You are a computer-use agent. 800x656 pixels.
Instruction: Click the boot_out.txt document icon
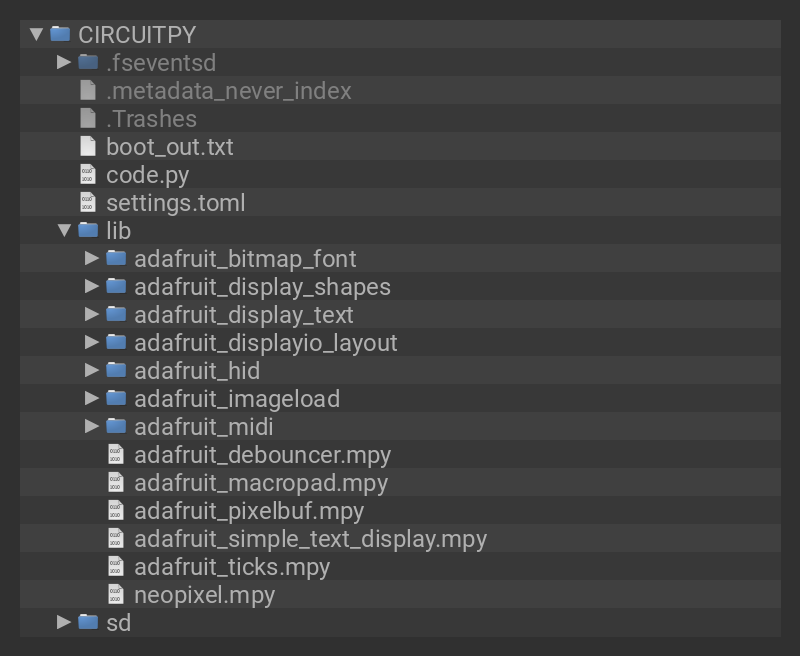point(88,146)
